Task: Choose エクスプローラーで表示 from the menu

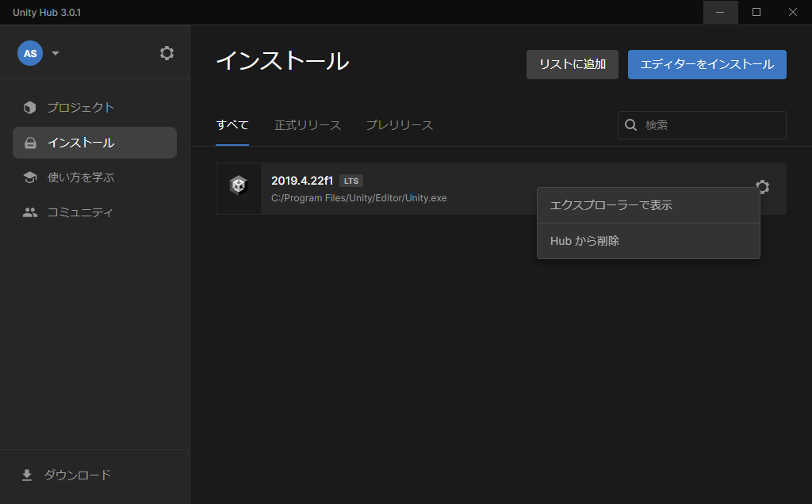Action: point(649,205)
